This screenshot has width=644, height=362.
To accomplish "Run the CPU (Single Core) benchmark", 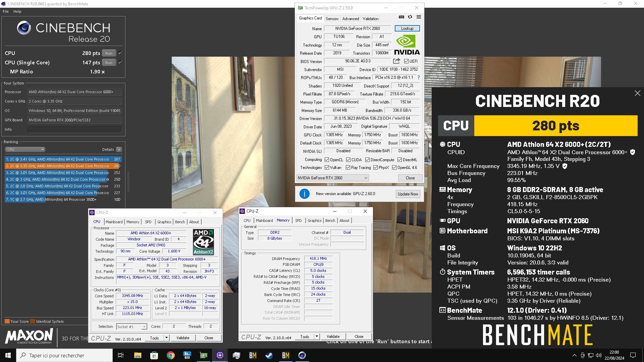I will click(x=109, y=62).
